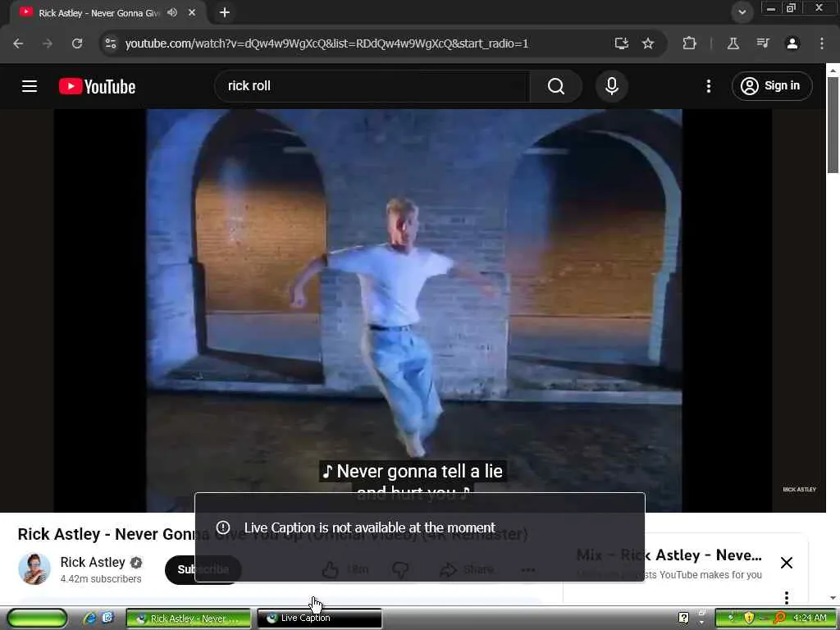Close the Mix playlist panel
The width and height of the screenshot is (840, 630).
click(786, 563)
